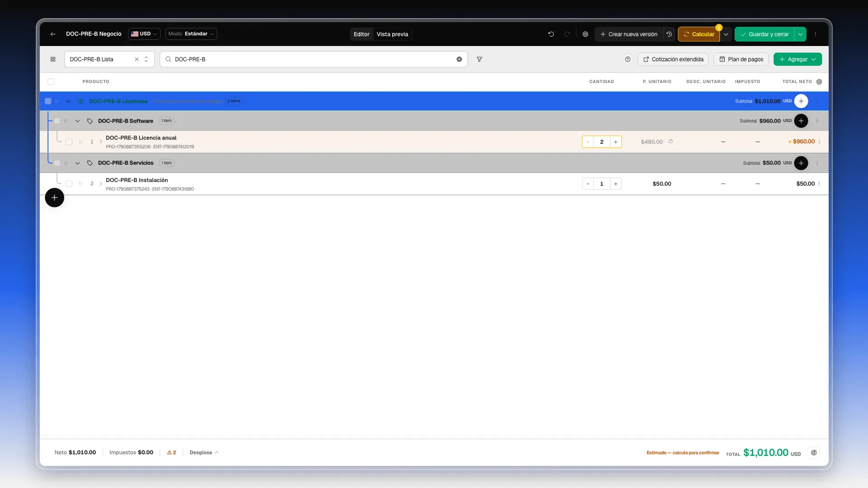This screenshot has width=868, height=488.
Task: Open column settings gear near Total Neto
Action: 819,82
